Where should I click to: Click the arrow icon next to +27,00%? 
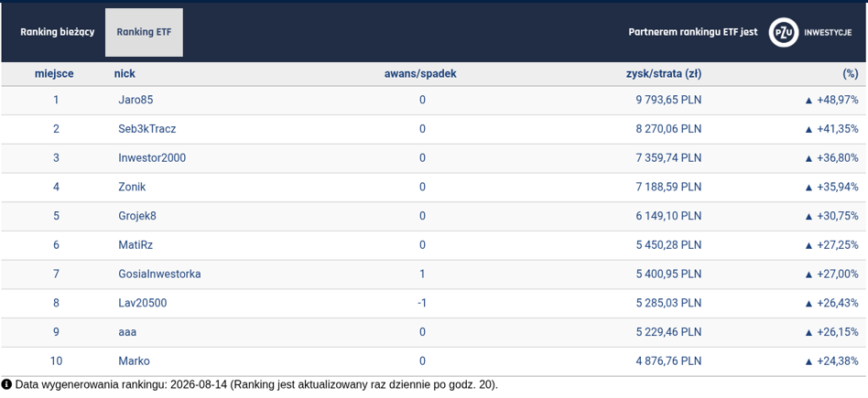coord(808,274)
